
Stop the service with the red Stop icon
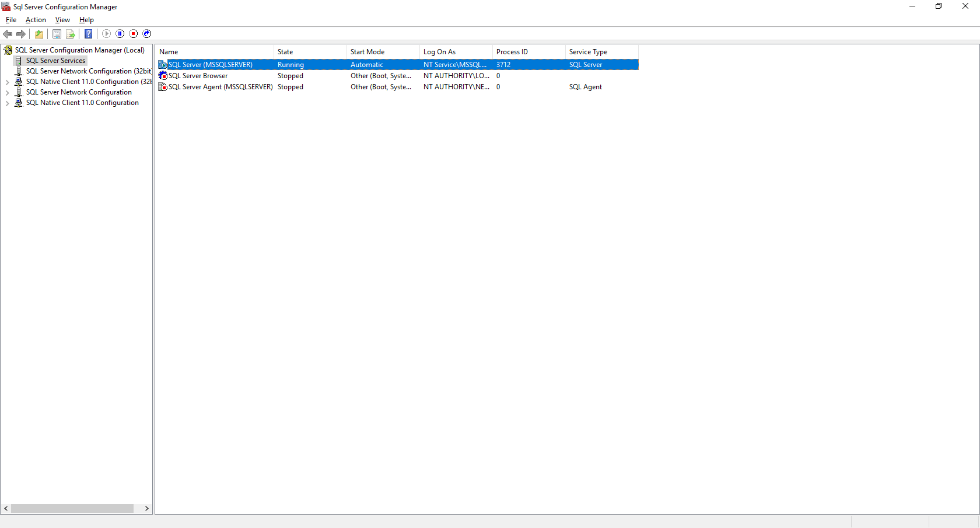(134, 34)
